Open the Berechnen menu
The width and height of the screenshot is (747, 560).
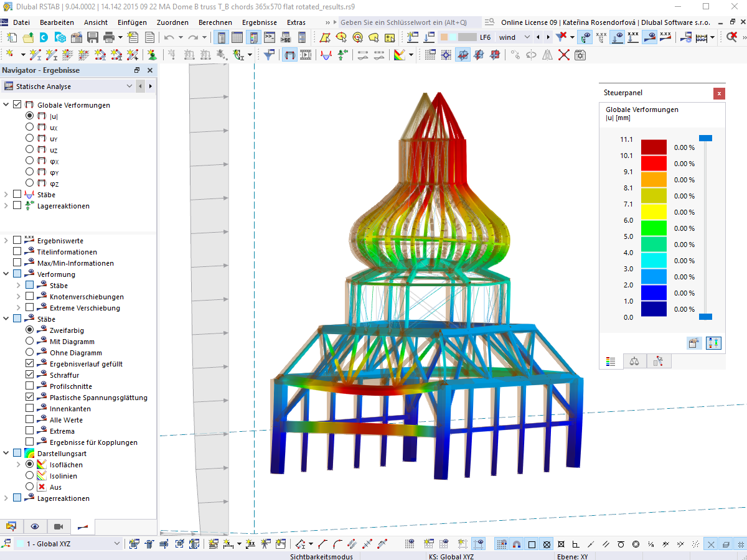pyautogui.click(x=215, y=22)
